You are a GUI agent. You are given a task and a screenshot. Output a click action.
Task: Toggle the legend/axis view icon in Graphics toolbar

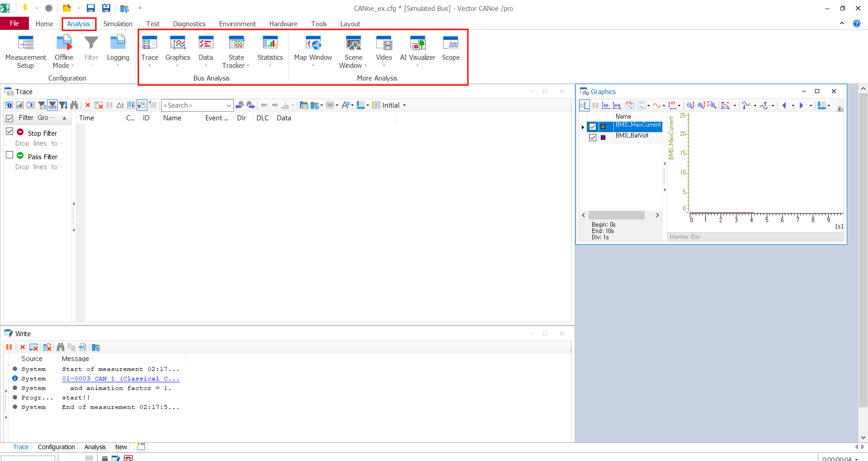584,105
